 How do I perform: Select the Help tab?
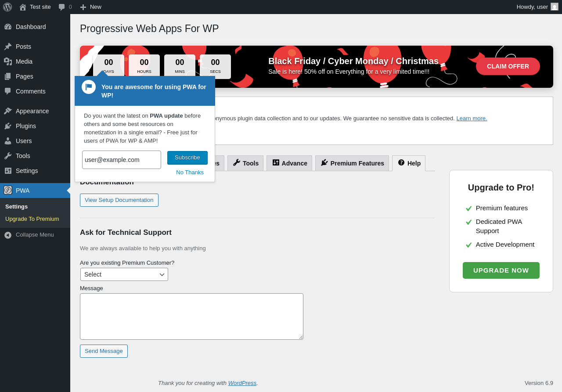tap(409, 163)
